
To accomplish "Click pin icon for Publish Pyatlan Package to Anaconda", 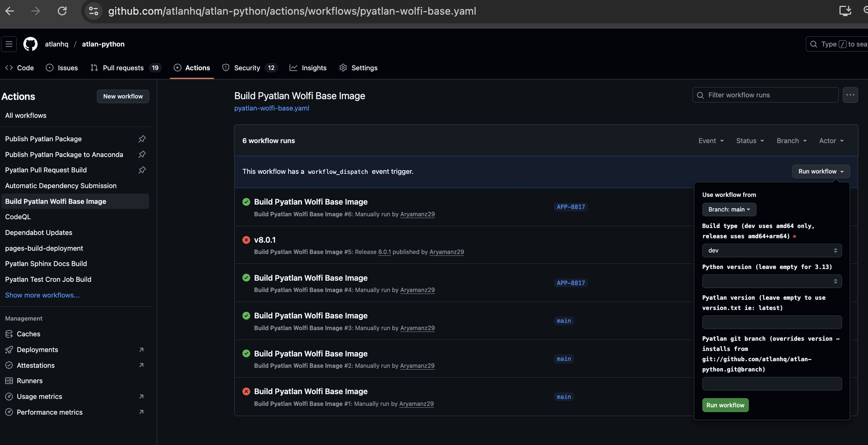I will (142, 154).
